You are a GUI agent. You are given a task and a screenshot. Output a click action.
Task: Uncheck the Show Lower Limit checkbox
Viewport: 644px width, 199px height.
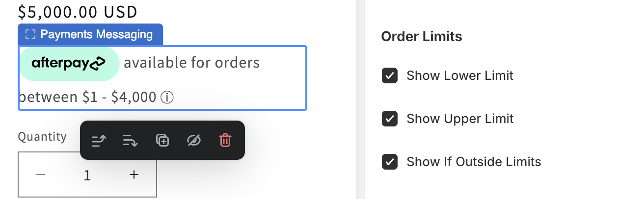point(389,76)
